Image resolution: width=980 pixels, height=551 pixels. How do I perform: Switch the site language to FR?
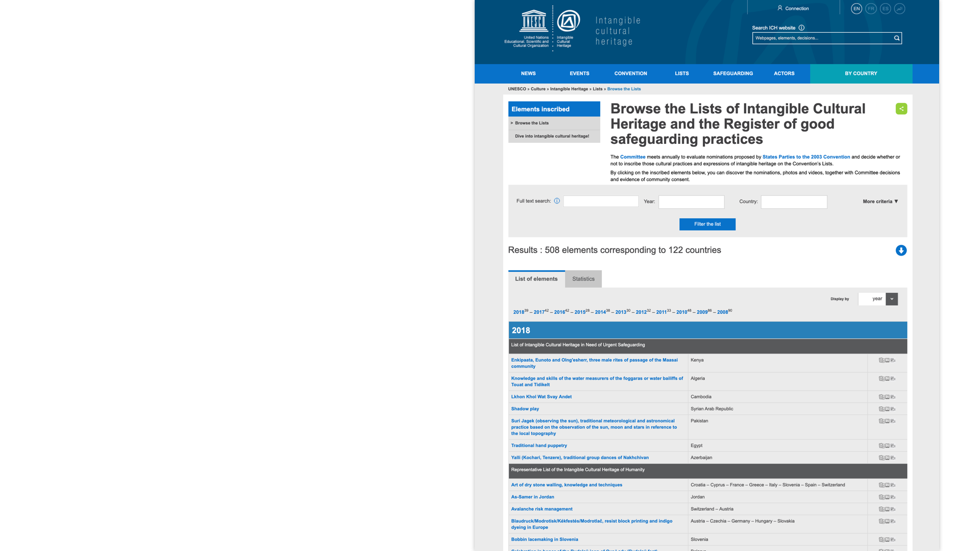pos(871,9)
